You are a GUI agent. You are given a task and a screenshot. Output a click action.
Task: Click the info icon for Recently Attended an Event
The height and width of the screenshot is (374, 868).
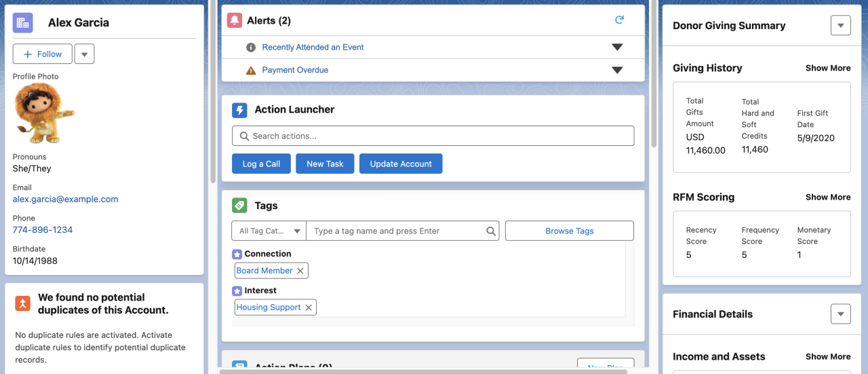251,48
